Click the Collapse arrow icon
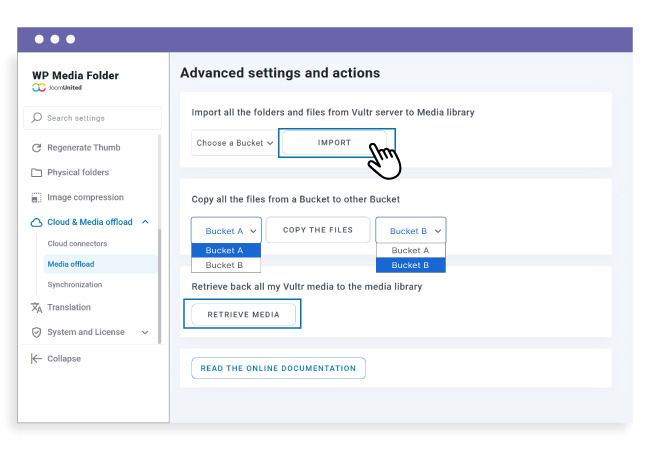The height and width of the screenshot is (450, 650). [36, 358]
